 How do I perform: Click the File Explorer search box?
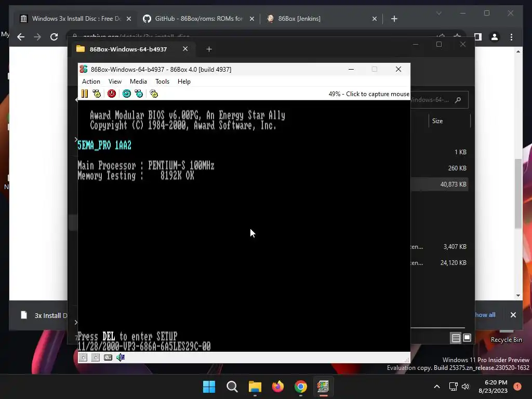click(x=439, y=100)
